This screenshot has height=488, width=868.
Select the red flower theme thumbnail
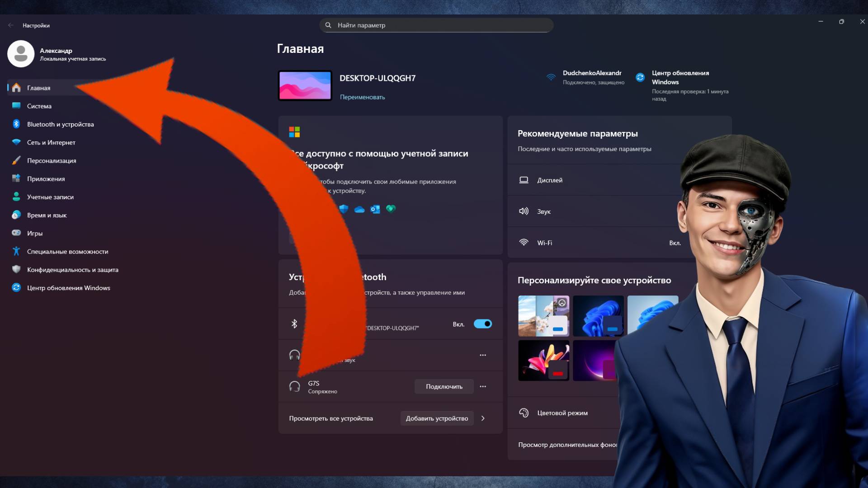pos(543,361)
